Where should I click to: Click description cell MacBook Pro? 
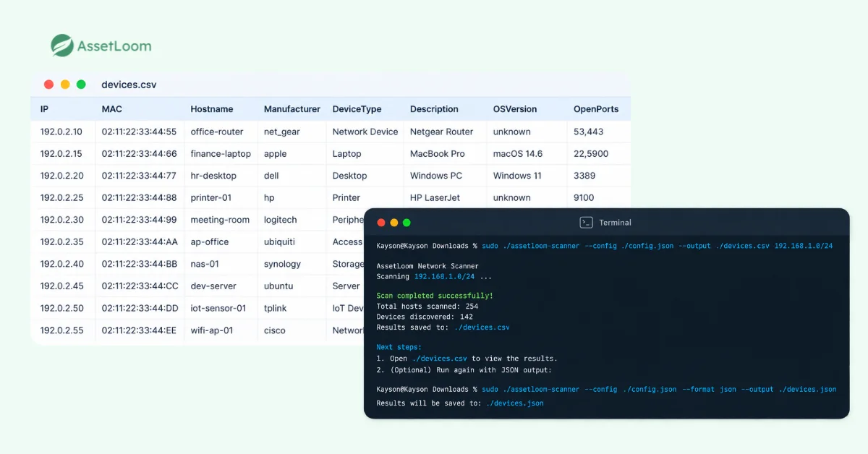[438, 153]
